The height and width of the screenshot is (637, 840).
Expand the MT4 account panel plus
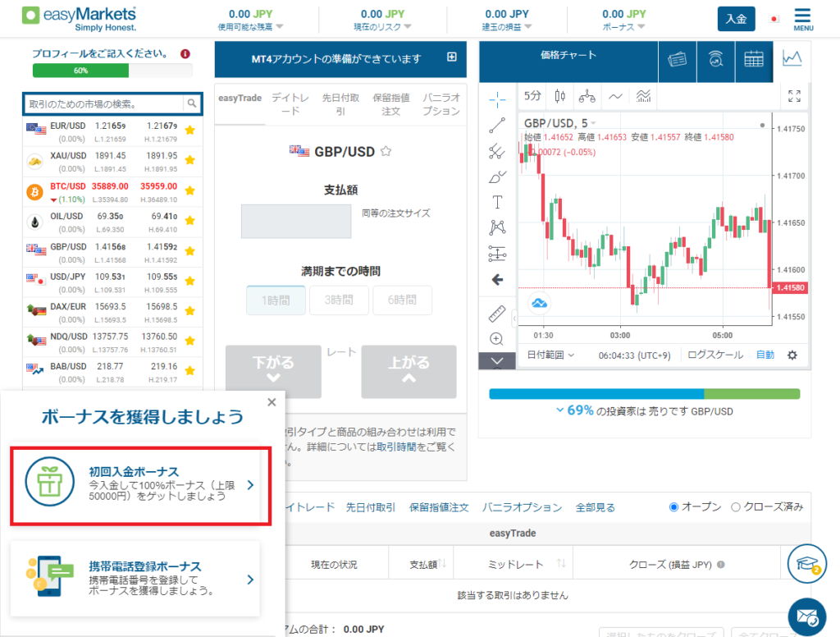pyautogui.click(x=452, y=57)
